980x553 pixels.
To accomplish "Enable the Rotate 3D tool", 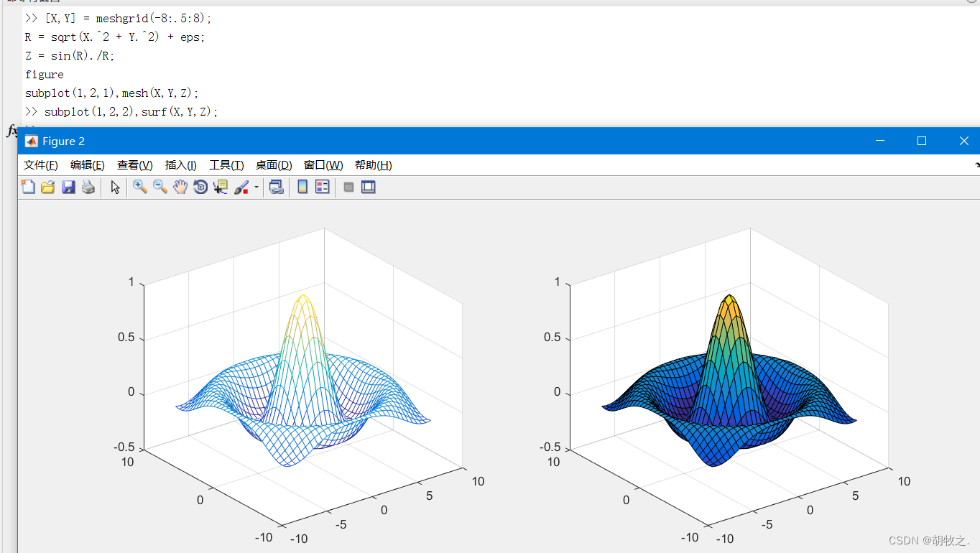I will (x=200, y=187).
